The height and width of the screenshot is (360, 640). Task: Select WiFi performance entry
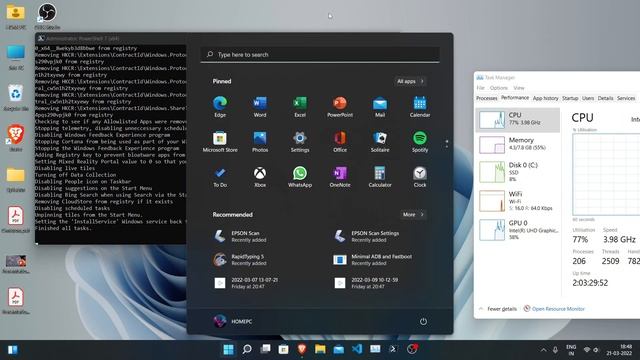pyautogui.click(x=518, y=201)
